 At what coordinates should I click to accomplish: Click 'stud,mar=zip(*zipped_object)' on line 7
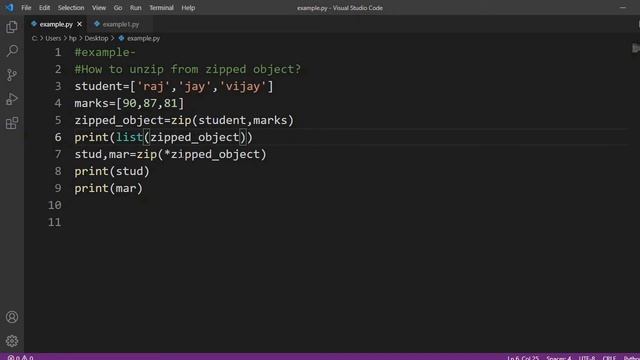[x=170, y=154]
